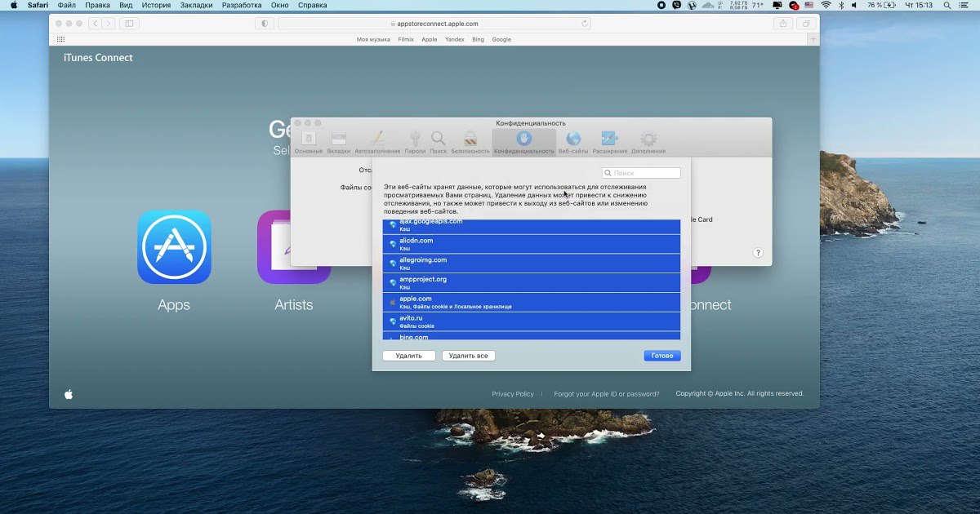Click Forgot your Apple ID or password link
Screen dimensions: 980x514
(607, 394)
